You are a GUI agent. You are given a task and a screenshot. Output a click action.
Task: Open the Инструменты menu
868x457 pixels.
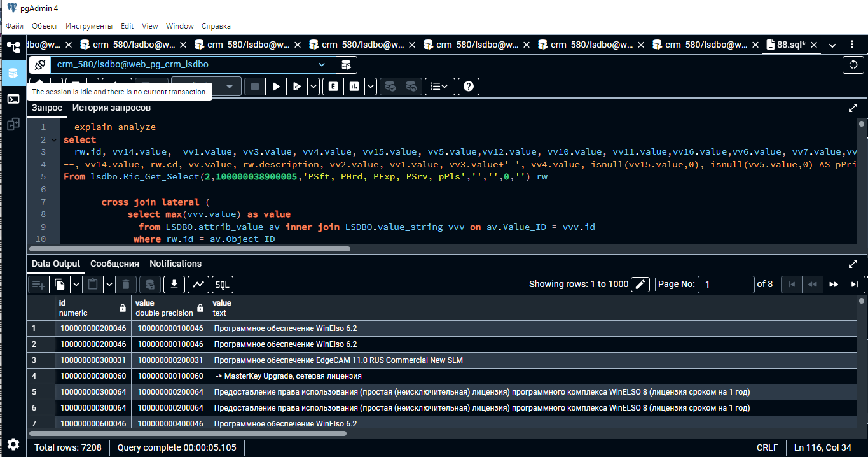tap(89, 26)
